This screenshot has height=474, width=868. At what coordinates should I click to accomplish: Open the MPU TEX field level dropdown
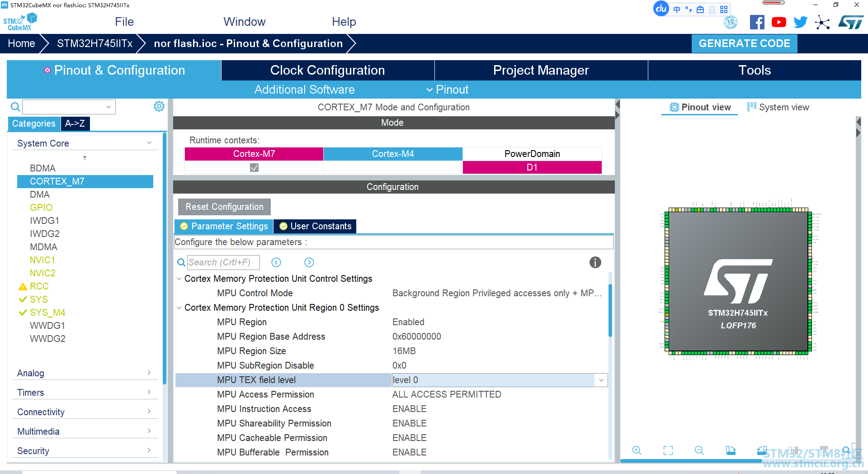tap(601, 380)
